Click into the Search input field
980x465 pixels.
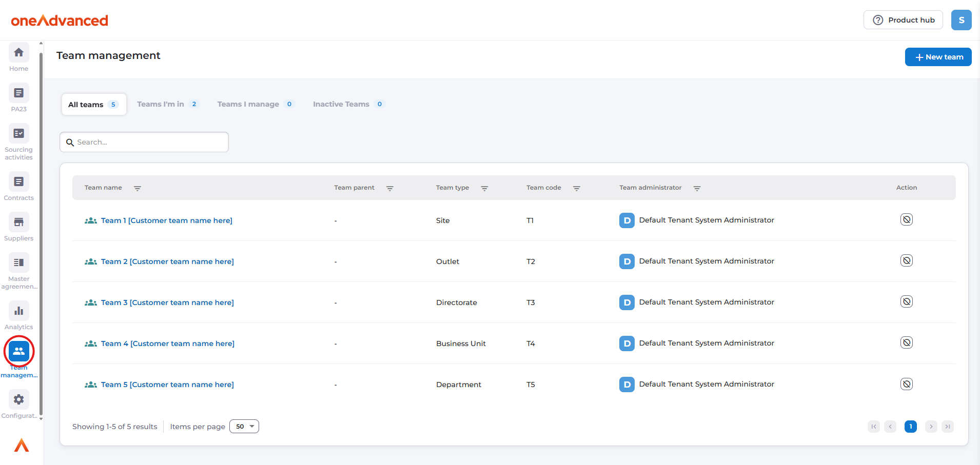coord(149,142)
